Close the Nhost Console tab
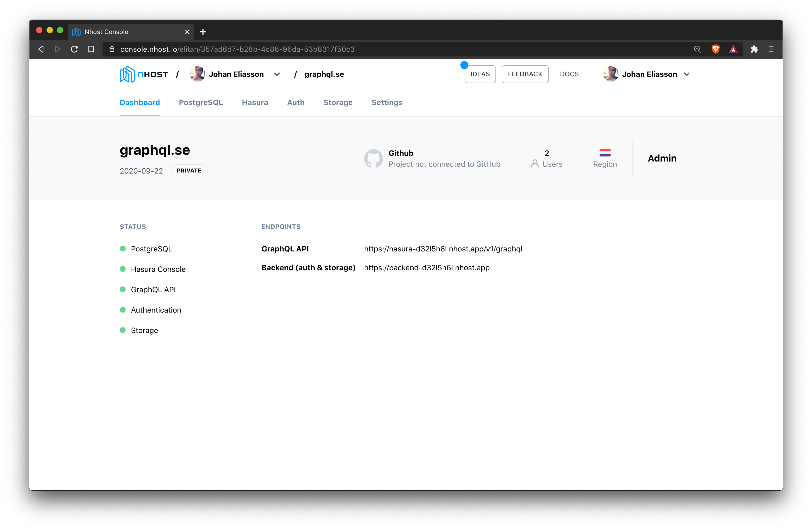Viewport: 812px width, 529px height. (x=187, y=32)
